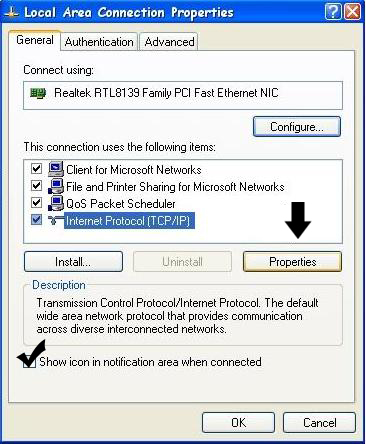This screenshot has width=366, height=444.
Task: Close the dialog with the red X
Action: point(352,12)
